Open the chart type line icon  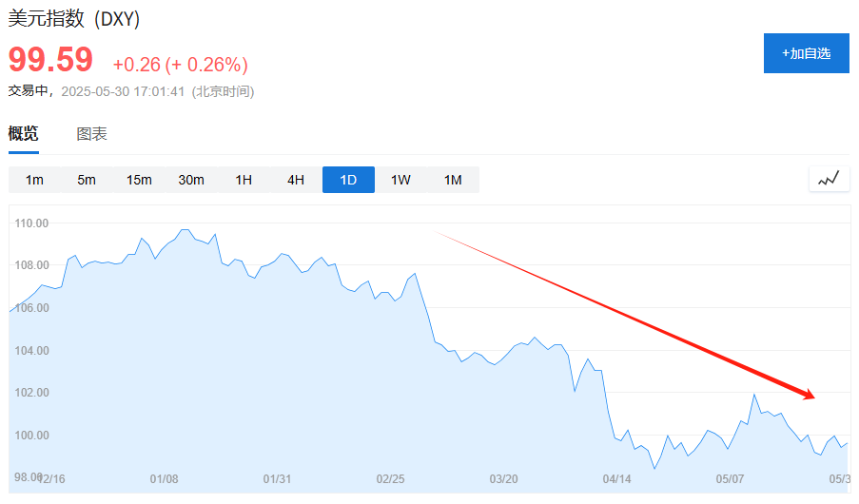(829, 179)
